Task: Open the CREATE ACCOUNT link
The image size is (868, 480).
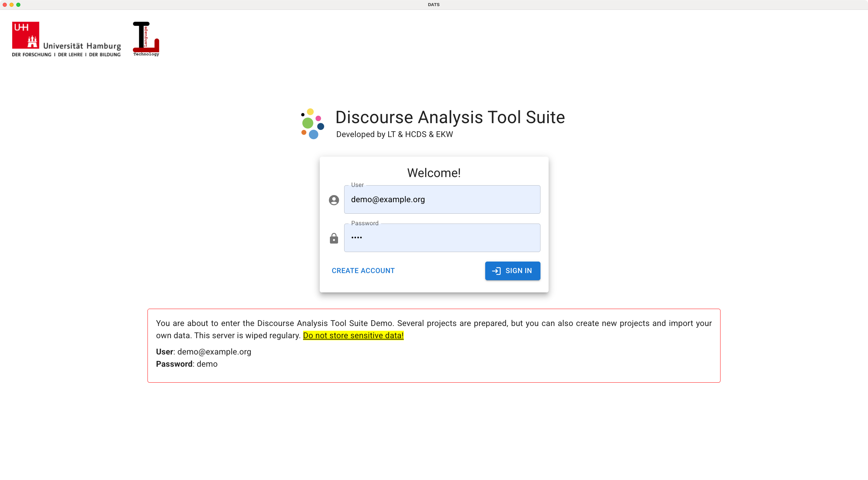Action: [363, 271]
